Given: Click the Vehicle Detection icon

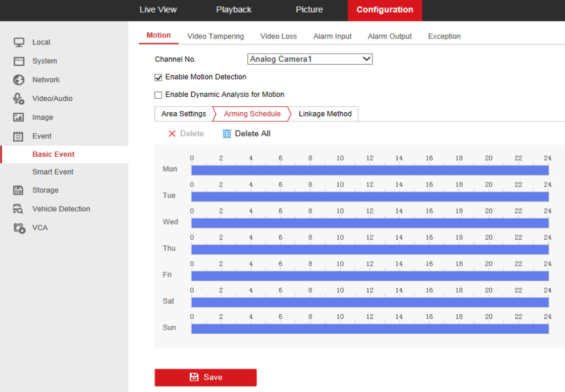Looking at the screenshot, I should click(19, 209).
